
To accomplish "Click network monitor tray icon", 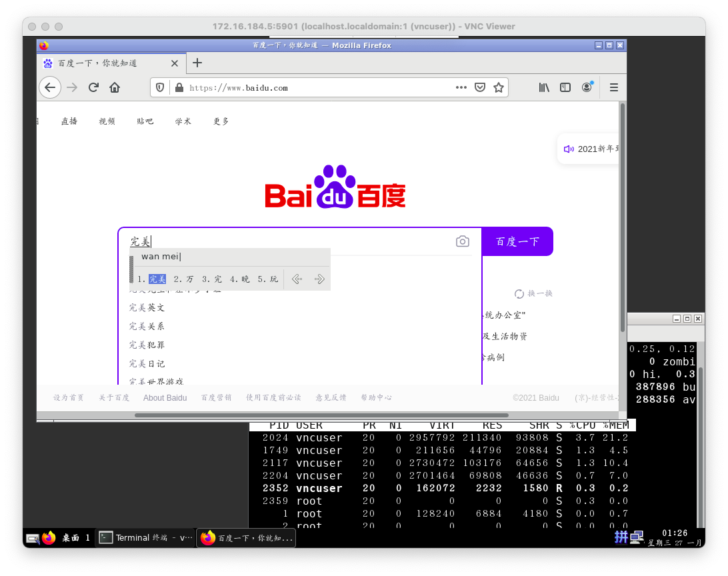I will pyautogui.click(x=637, y=537).
